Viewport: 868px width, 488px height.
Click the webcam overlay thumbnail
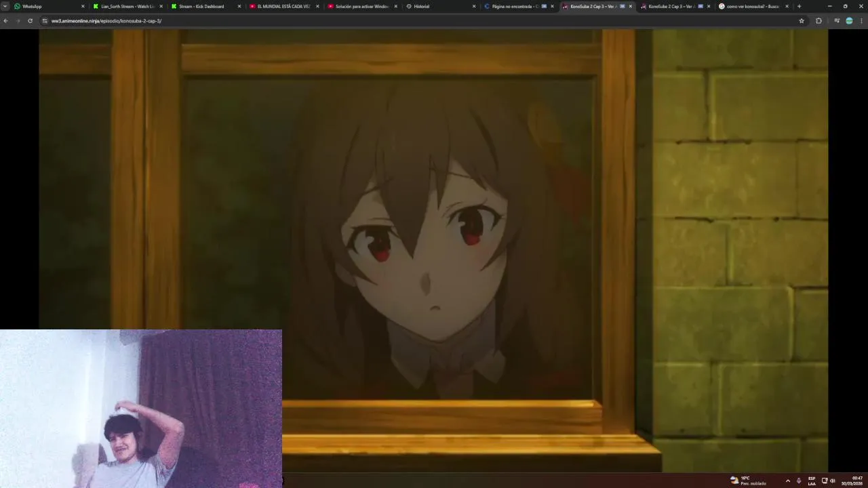click(140, 409)
